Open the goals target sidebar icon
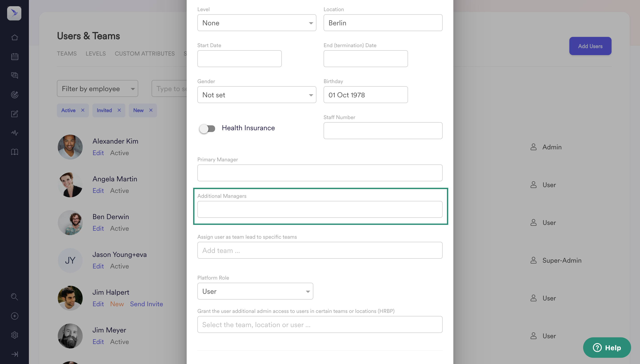The height and width of the screenshot is (364, 640). tap(14, 94)
